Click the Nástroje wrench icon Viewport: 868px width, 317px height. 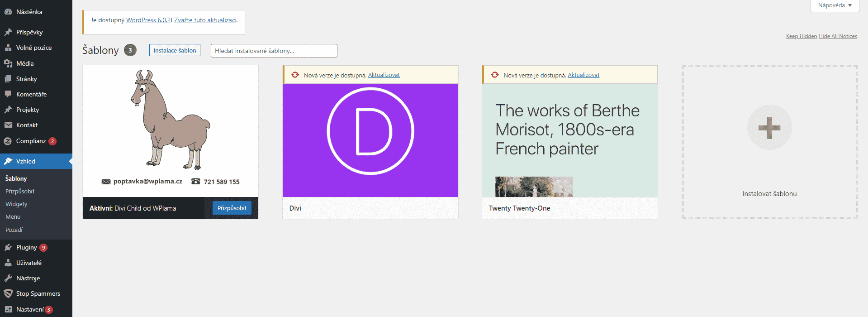pyautogui.click(x=8, y=278)
